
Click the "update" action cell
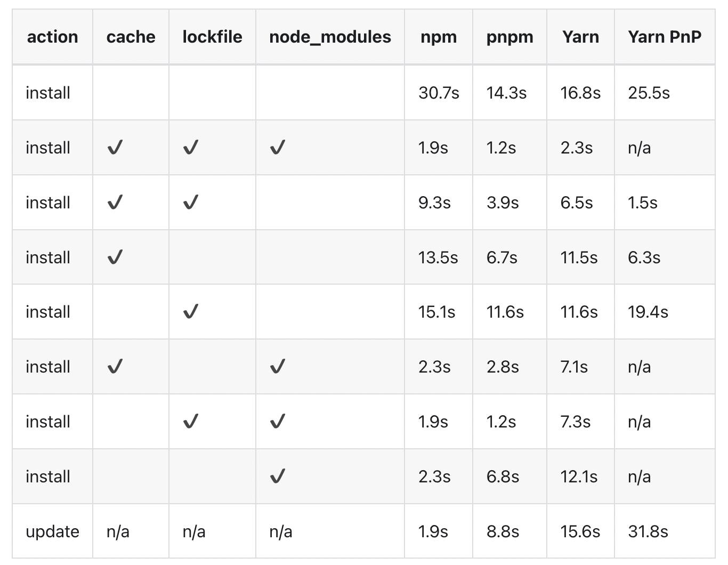(x=52, y=531)
